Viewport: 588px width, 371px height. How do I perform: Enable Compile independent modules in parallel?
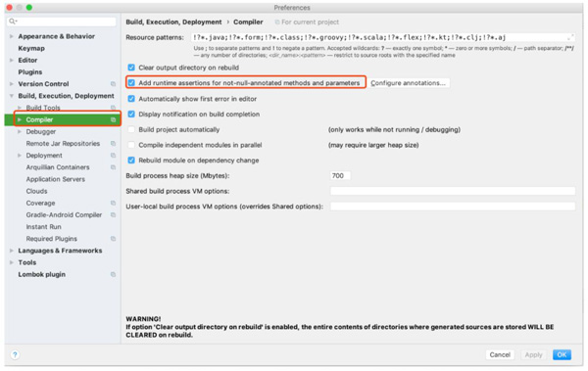131,145
